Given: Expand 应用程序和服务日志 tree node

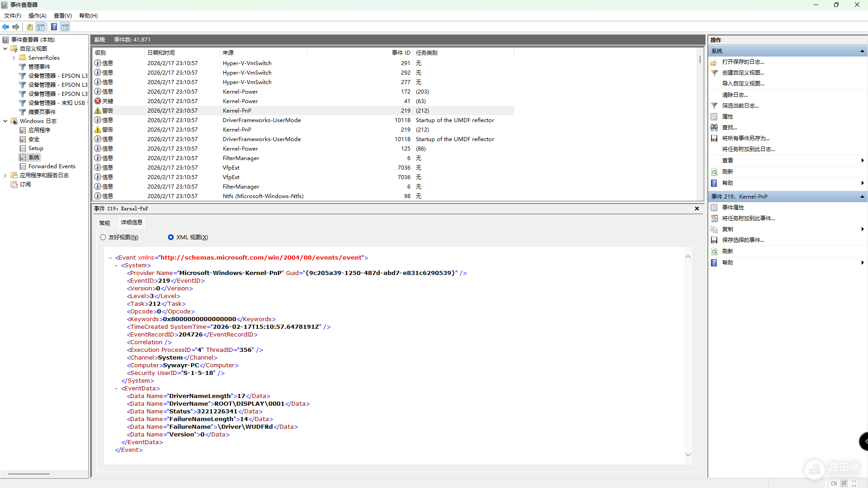Looking at the screenshot, I should pyautogui.click(x=5, y=175).
